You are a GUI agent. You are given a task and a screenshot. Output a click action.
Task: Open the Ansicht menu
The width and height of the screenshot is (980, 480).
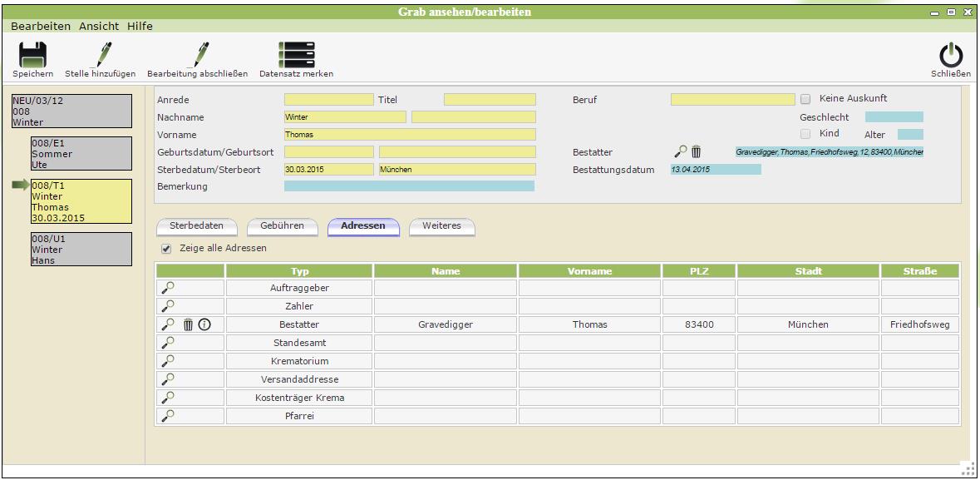pyautogui.click(x=99, y=27)
